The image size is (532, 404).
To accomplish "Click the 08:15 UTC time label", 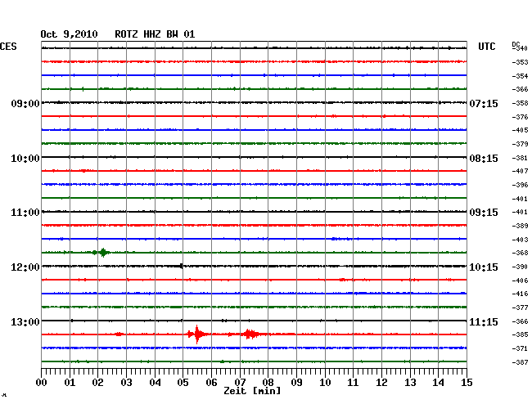I will click(x=484, y=159).
